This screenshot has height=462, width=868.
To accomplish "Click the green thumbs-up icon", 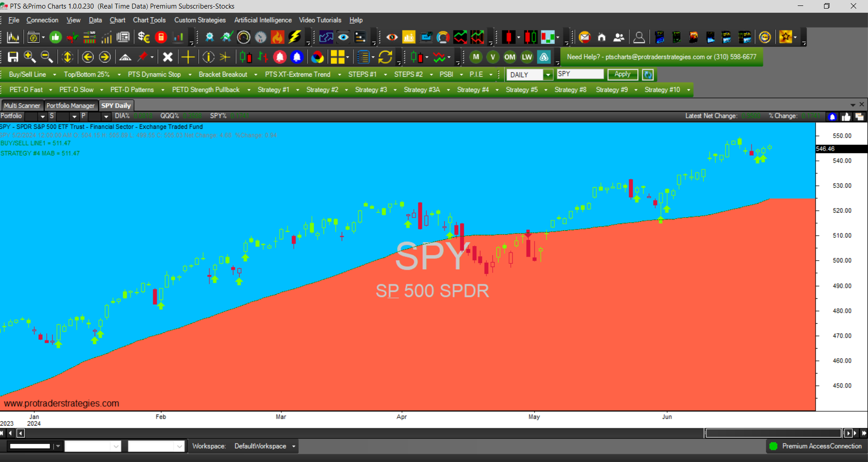I will click(55, 37).
